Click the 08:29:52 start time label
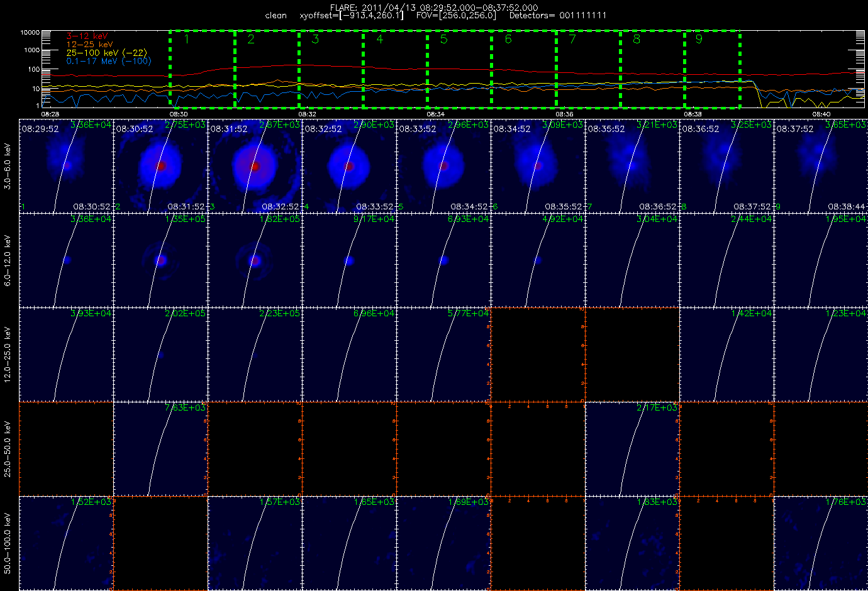 [x=40, y=128]
